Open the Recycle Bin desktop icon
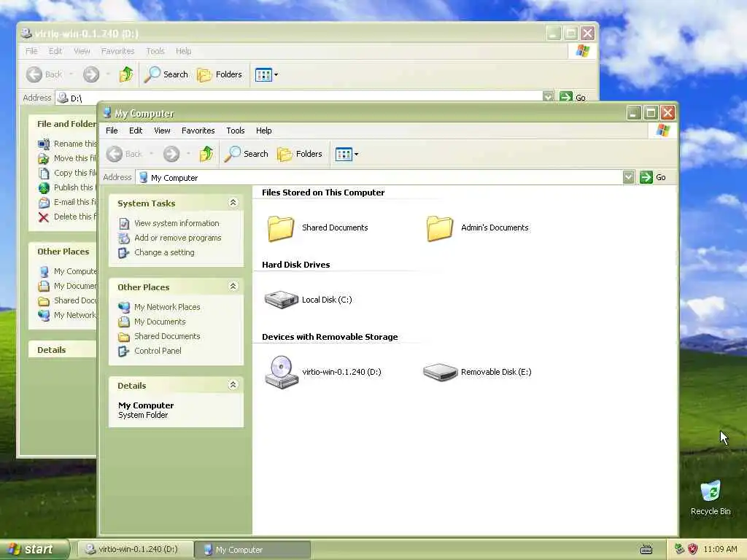The image size is (747, 560). [x=711, y=497]
